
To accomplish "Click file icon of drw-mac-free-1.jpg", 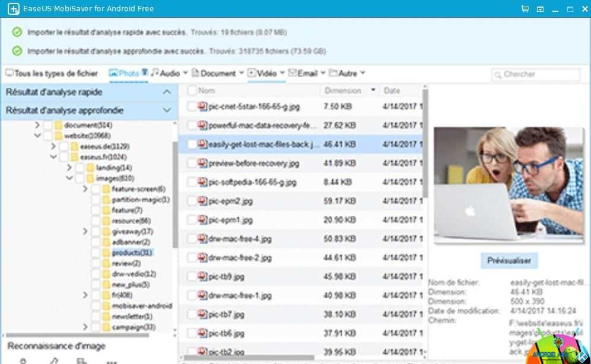I will point(203,295).
